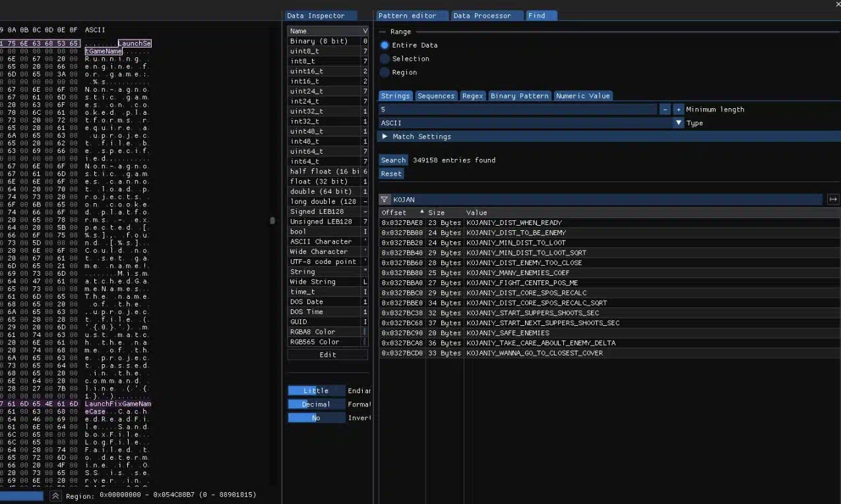Select the KOJANIY_DIST_WHEN_READY result
This screenshot has width=841, height=504.
click(x=609, y=223)
